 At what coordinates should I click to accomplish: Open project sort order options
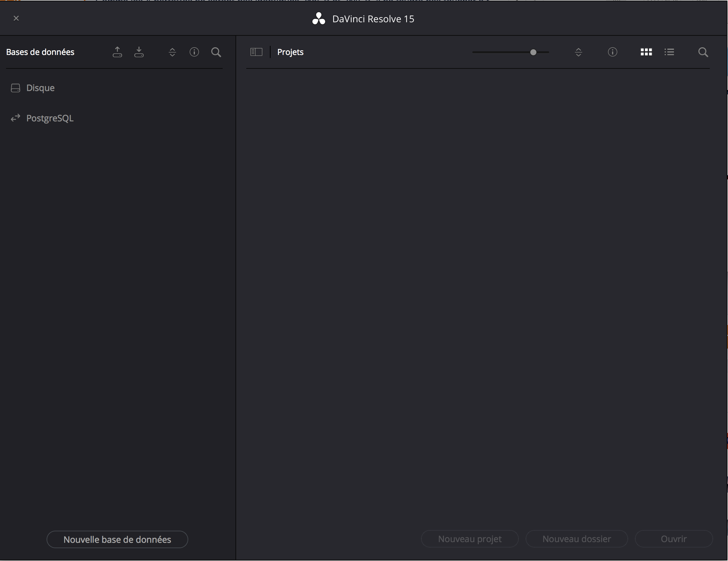pos(578,52)
